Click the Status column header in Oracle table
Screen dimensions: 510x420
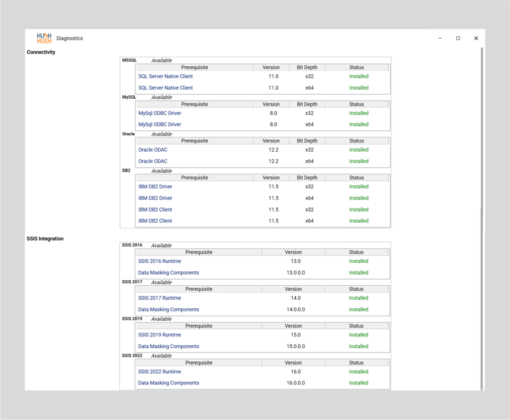(x=356, y=141)
